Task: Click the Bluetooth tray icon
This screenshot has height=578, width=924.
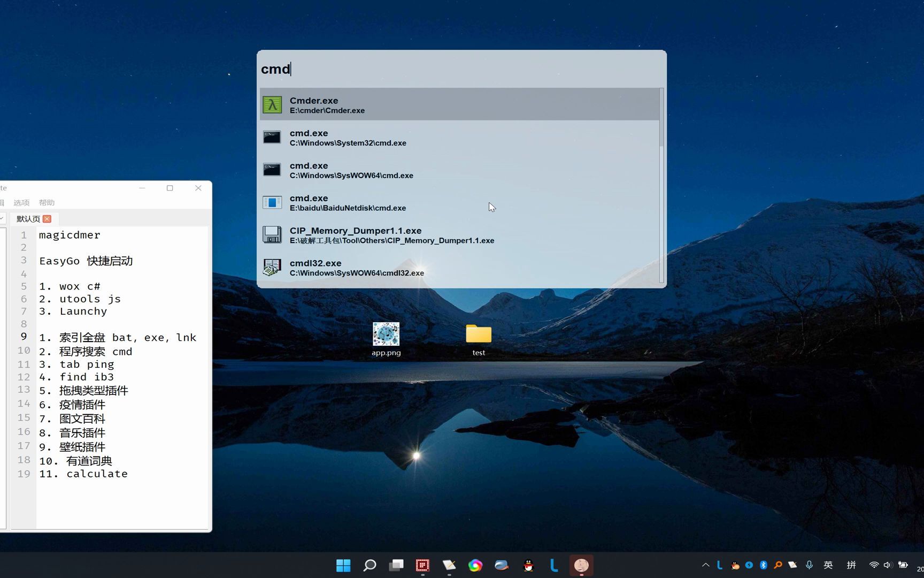Action: point(764,565)
